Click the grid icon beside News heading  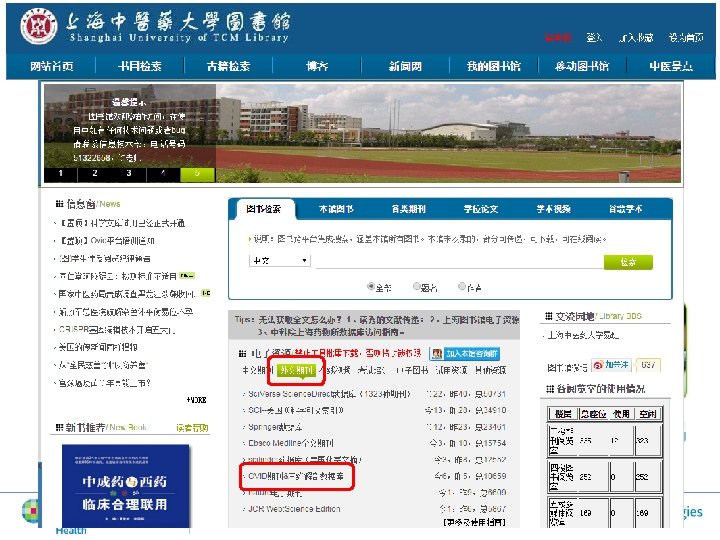[59, 203]
